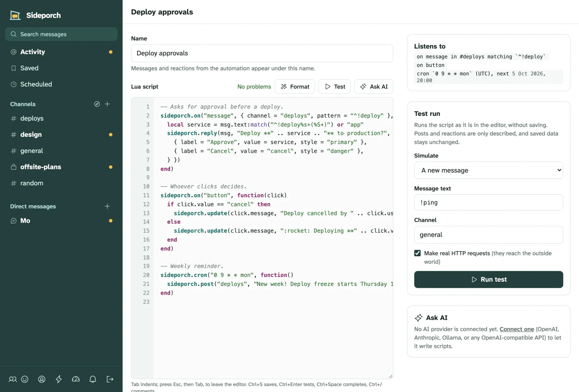The height and width of the screenshot is (392, 579).
Task: Click the Channels section heading
Action: [x=23, y=104]
